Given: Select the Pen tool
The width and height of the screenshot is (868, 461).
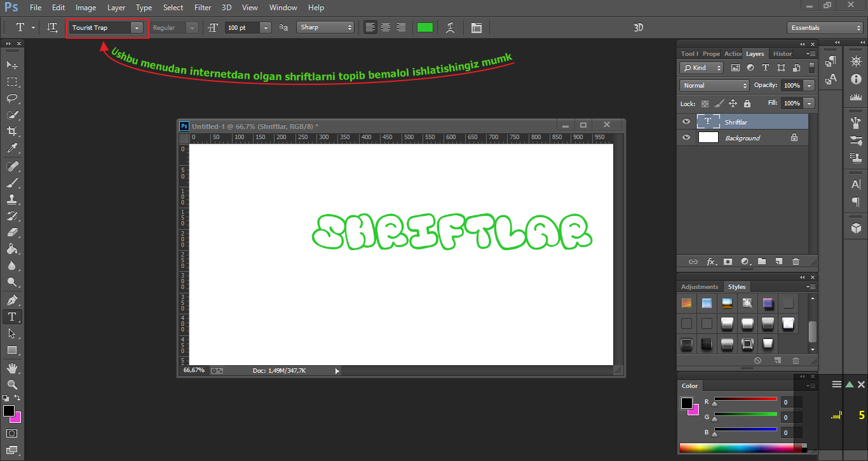Looking at the screenshot, I should 12,300.
